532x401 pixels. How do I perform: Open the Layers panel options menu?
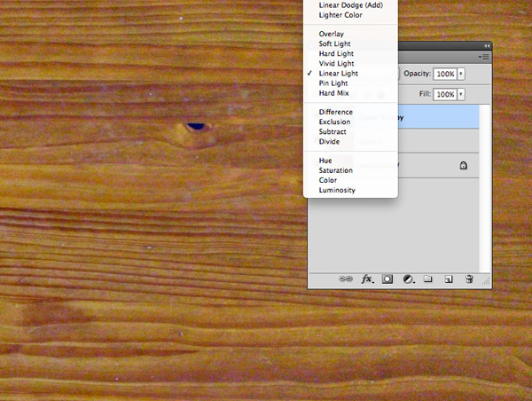point(484,57)
